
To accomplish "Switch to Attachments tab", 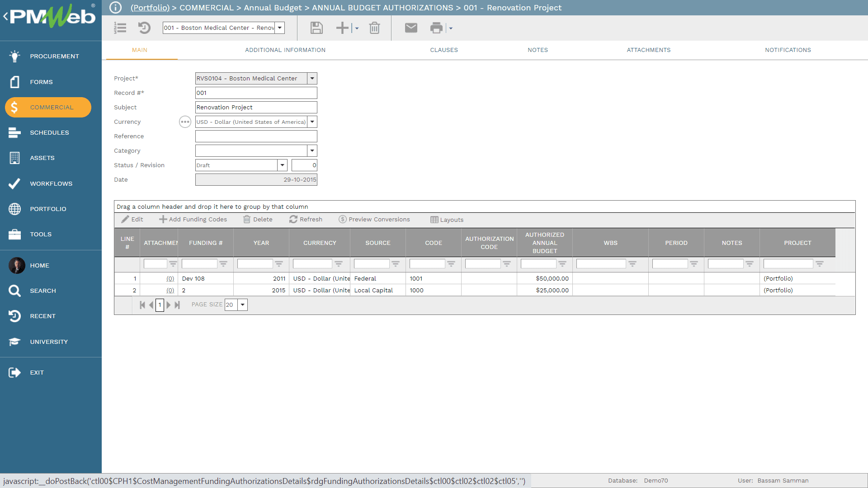I will coord(649,50).
